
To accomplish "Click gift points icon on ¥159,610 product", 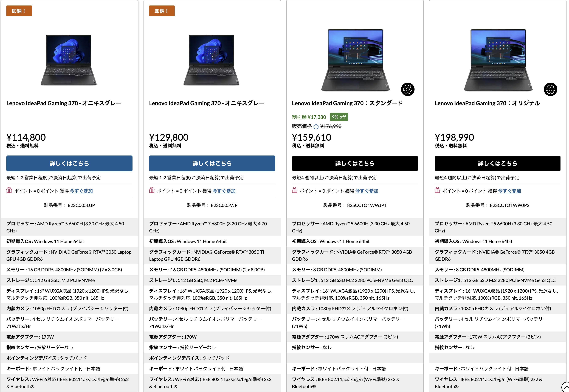I will [x=295, y=190].
